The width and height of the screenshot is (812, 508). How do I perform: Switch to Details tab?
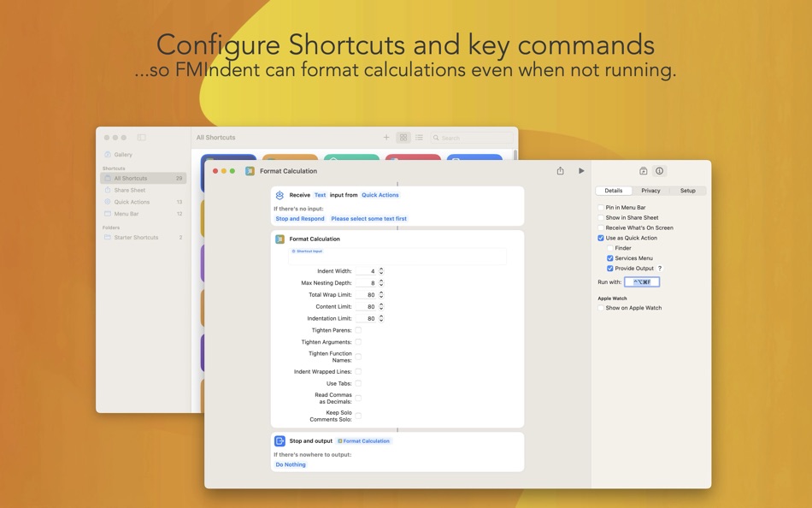[x=614, y=191]
